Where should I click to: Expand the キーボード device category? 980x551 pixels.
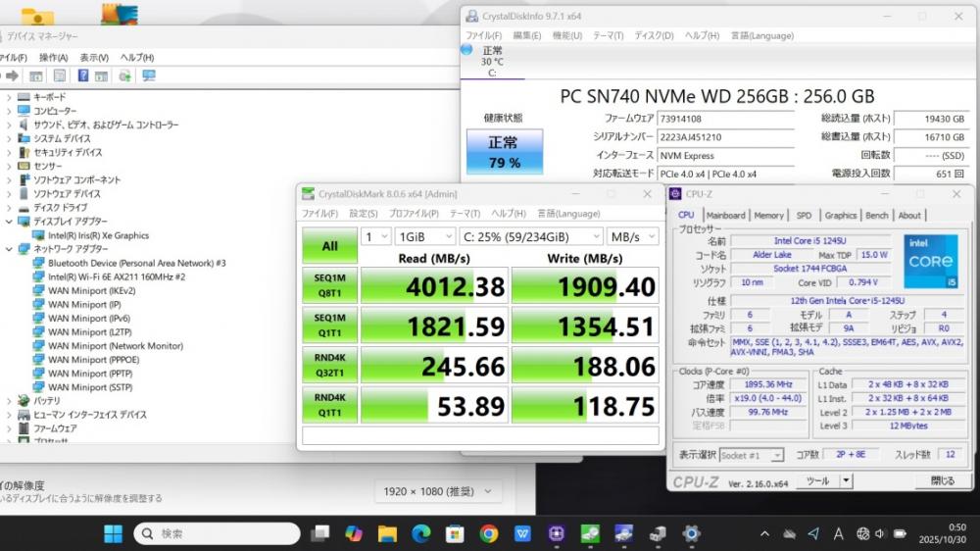tap(9, 97)
